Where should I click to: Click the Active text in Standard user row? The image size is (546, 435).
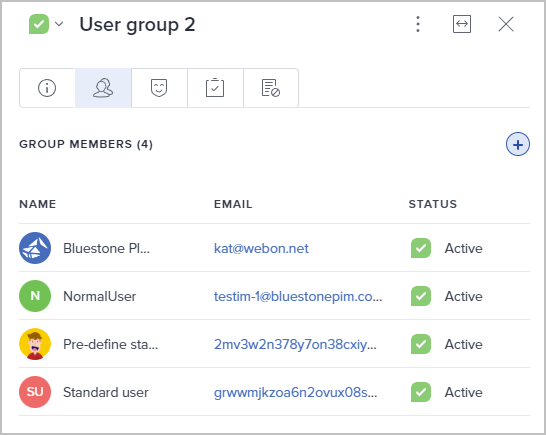[463, 393]
